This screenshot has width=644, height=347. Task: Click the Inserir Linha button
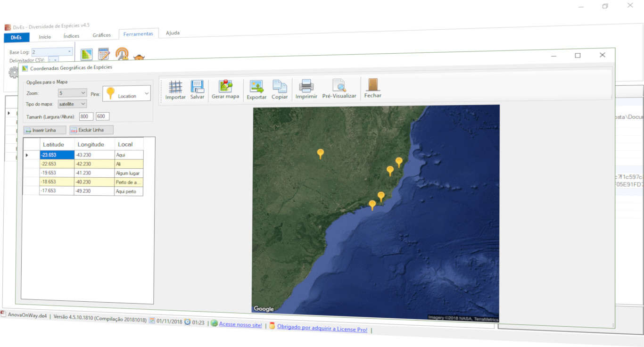point(45,130)
